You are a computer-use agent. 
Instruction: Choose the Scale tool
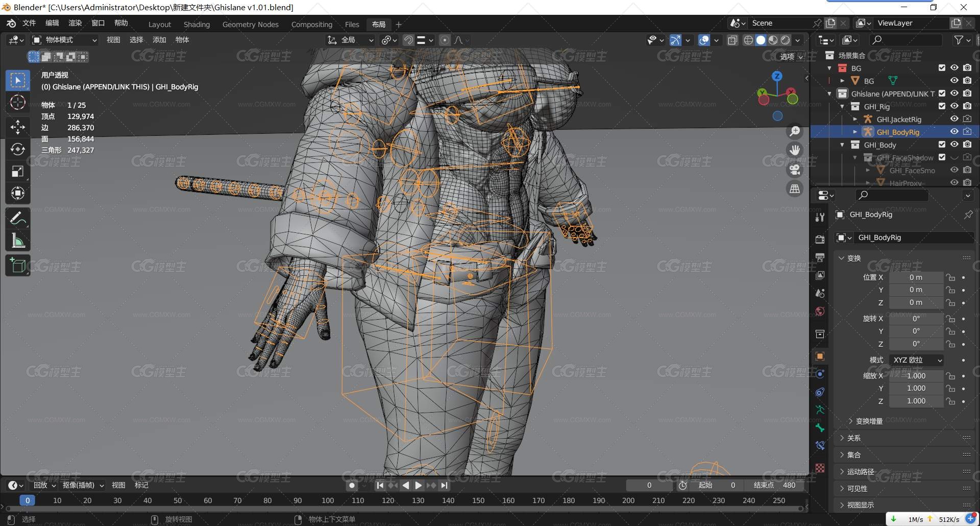[18, 171]
